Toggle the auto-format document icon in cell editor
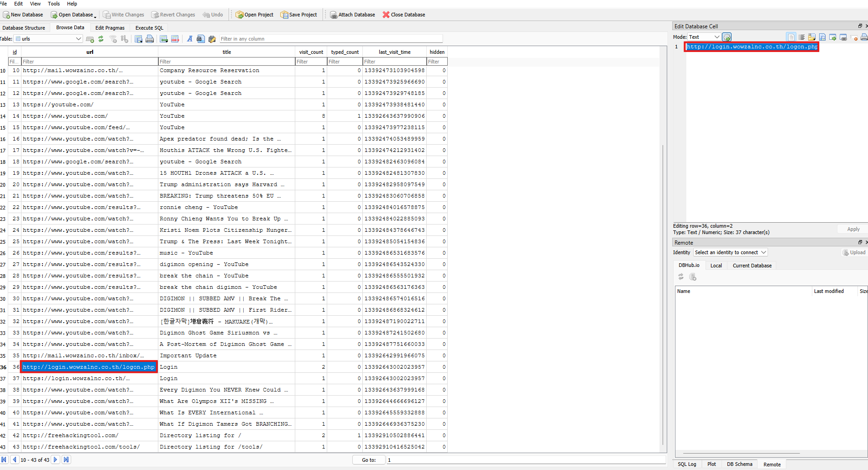 pyautogui.click(x=791, y=37)
